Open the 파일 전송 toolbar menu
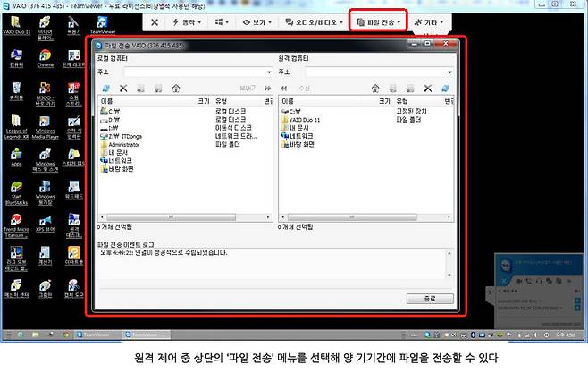The width and height of the screenshot is (588, 373). pyautogui.click(x=379, y=22)
